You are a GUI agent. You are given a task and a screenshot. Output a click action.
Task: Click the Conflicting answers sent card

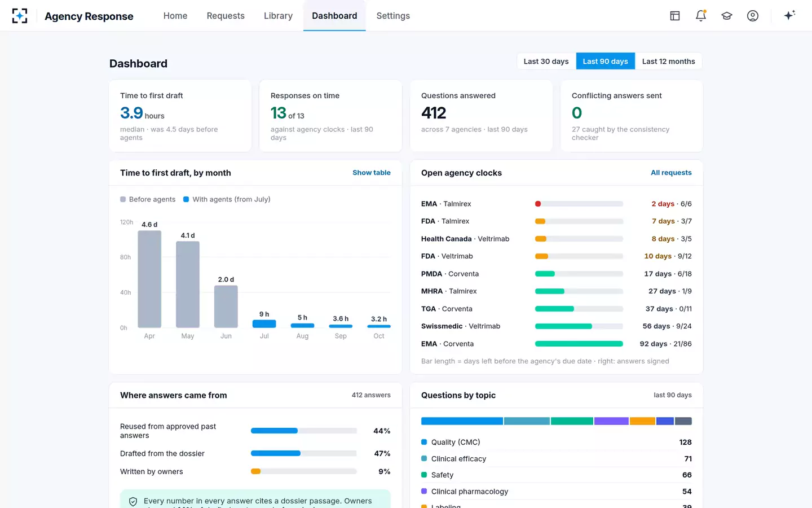(632, 116)
